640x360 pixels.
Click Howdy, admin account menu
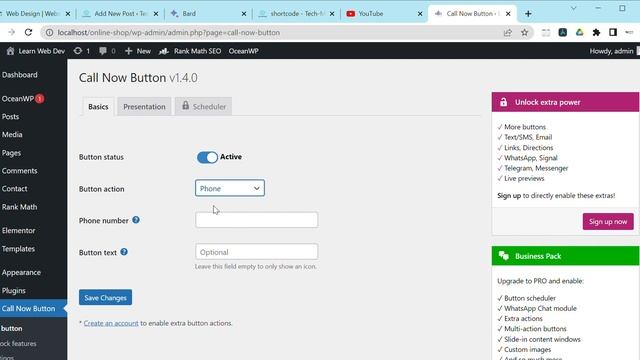[x=611, y=51]
